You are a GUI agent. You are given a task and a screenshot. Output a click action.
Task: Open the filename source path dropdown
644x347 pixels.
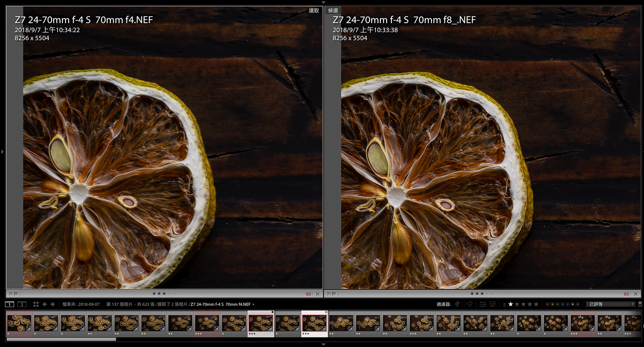point(253,304)
